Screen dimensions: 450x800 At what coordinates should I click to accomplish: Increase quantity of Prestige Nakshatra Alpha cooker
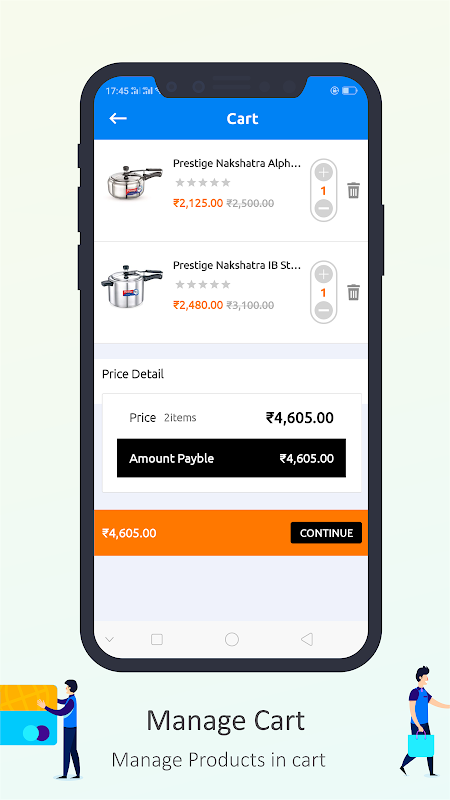323,173
